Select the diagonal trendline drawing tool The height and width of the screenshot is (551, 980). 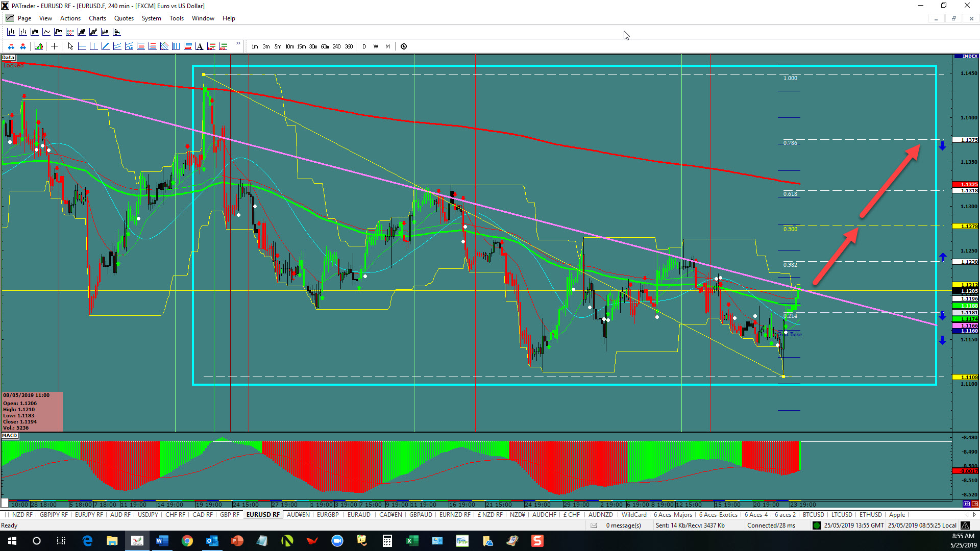coord(105,46)
